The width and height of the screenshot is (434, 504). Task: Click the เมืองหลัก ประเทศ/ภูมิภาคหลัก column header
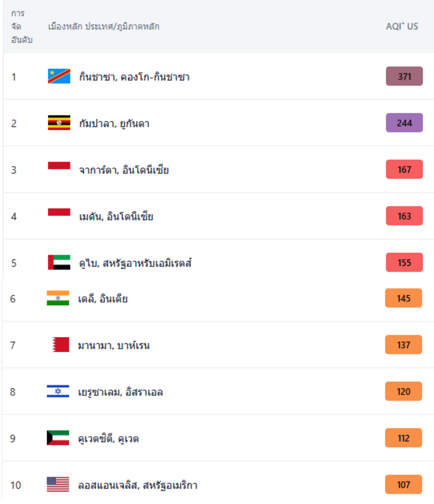point(104,26)
